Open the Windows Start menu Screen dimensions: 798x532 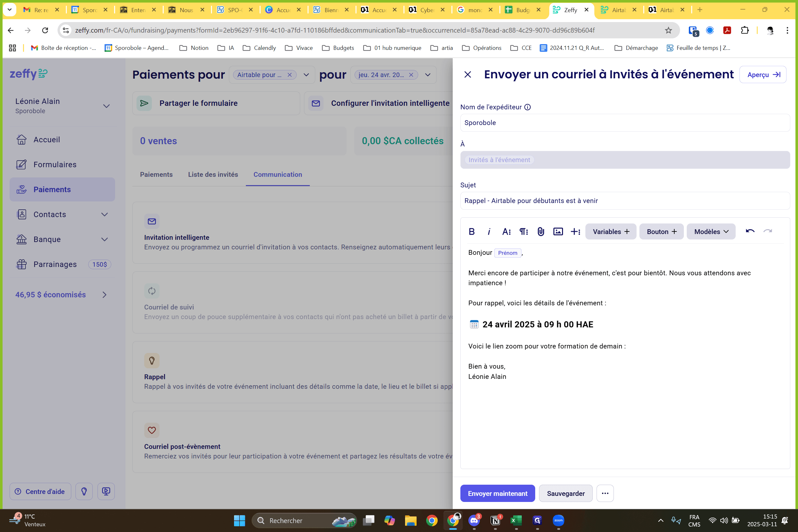click(x=239, y=520)
